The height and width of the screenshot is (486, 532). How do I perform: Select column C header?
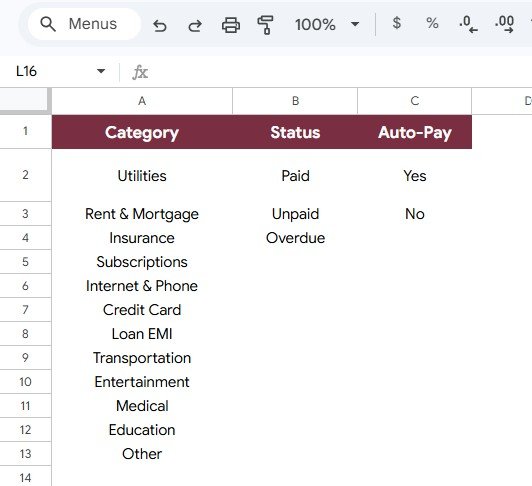(x=414, y=101)
